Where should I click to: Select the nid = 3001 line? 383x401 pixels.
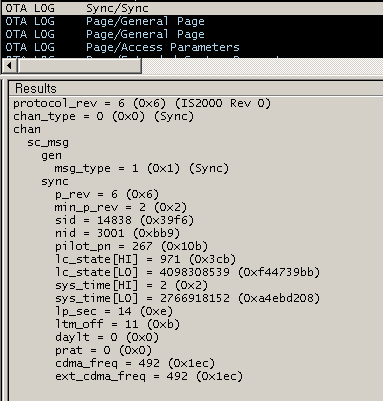[x=117, y=233]
